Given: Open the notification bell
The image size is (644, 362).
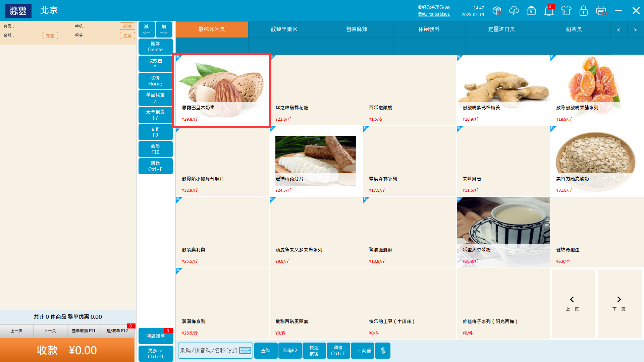Looking at the screenshot, I should [549, 11].
